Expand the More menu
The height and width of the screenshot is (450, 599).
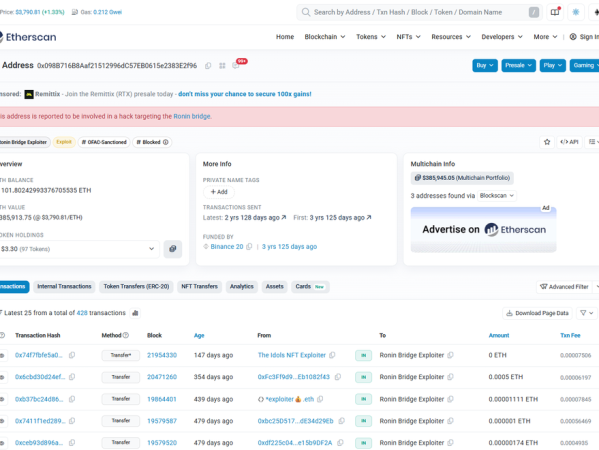point(545,37)
